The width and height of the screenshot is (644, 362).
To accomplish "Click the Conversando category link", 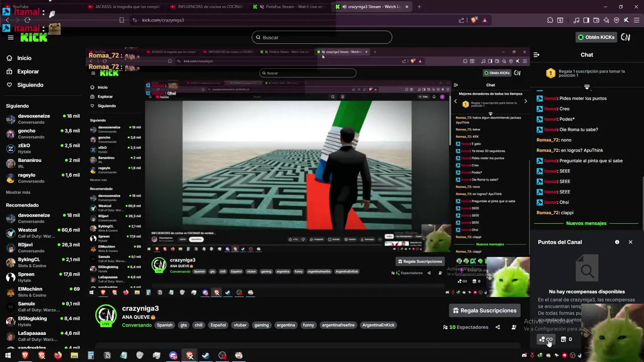I will 136,325.
